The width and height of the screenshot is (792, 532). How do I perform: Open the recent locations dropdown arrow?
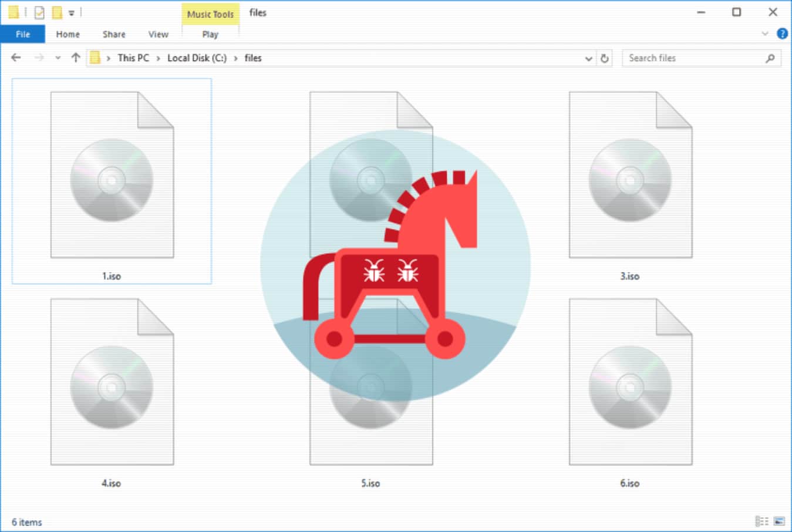pyautogui.click(x=58, y=58)
